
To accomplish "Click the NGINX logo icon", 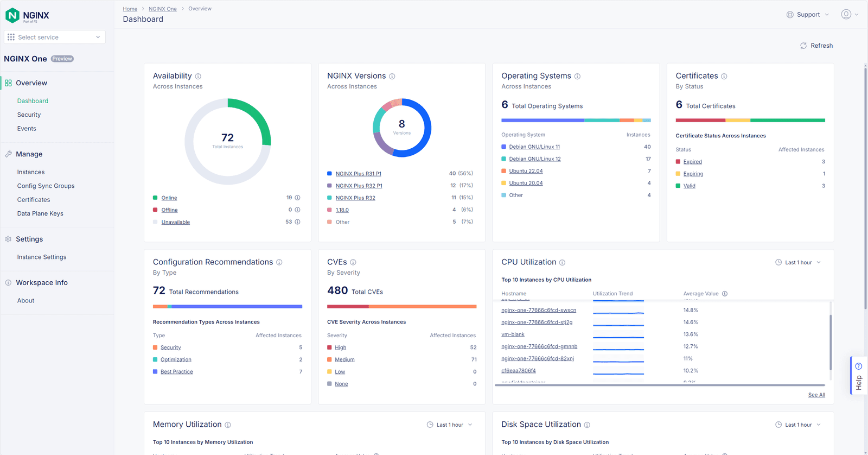I will [x=12, y=16].
